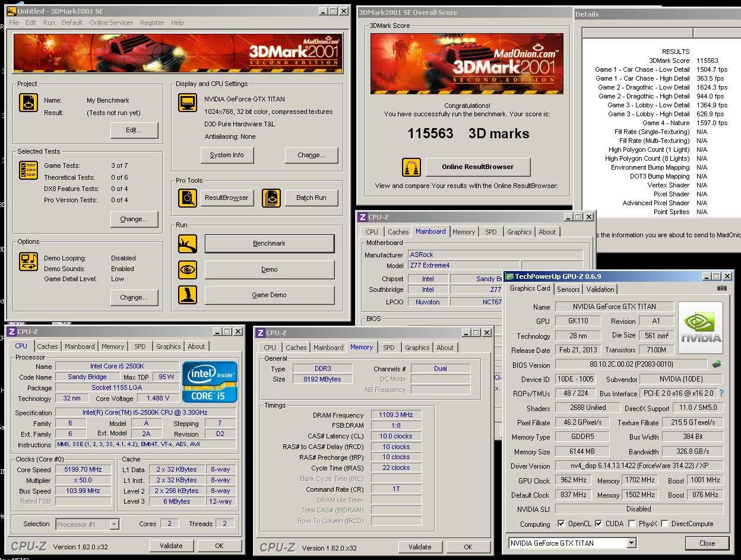The image size is (741, 560).
Task: Switch to Caches tab in CPU-Z CPU window
Action: 47,346
